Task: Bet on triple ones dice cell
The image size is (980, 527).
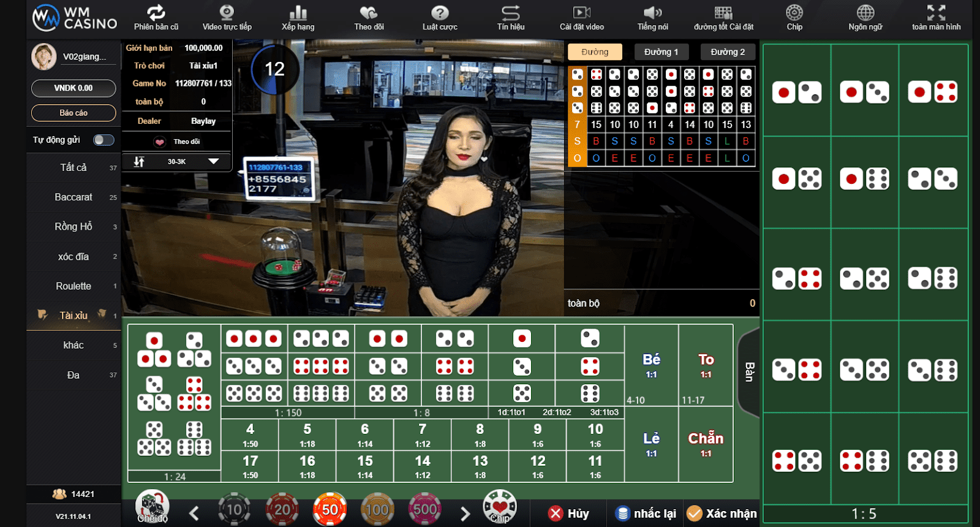Action: 254,338
